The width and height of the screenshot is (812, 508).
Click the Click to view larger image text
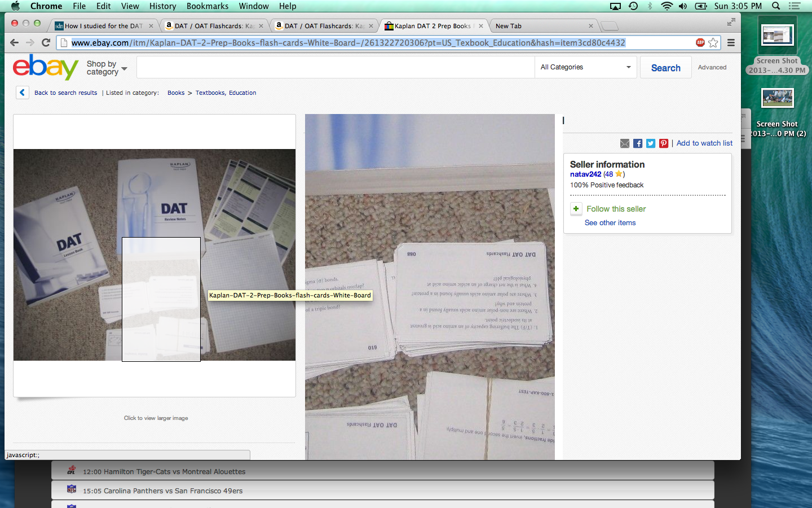(156, 418)
